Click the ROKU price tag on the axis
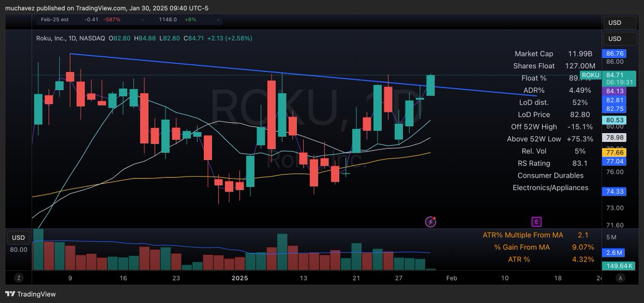 590,75
